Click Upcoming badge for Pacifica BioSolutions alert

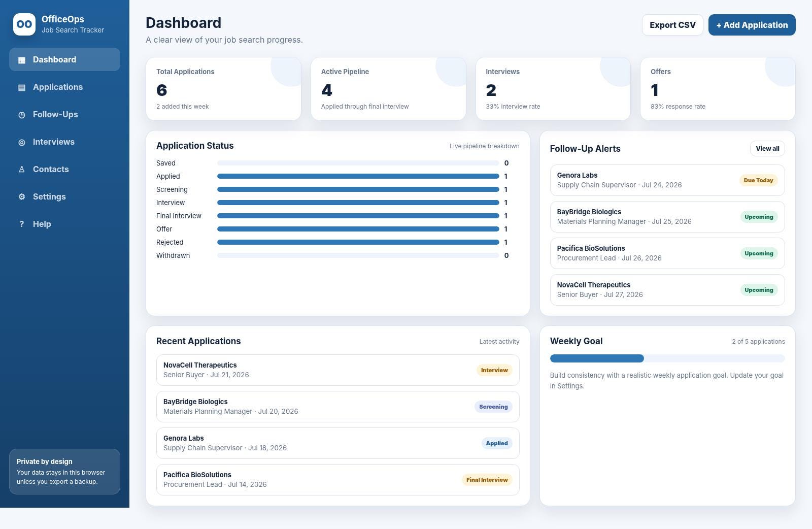point(759,253)
